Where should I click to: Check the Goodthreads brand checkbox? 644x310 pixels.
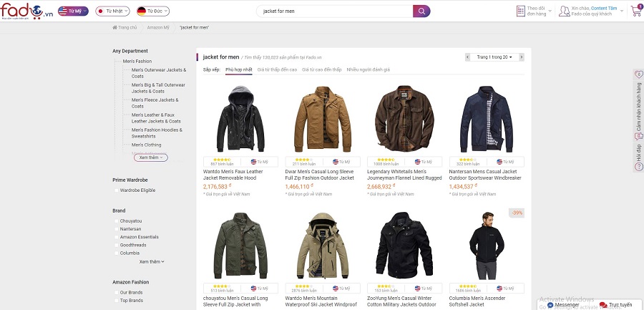[117, 245]
